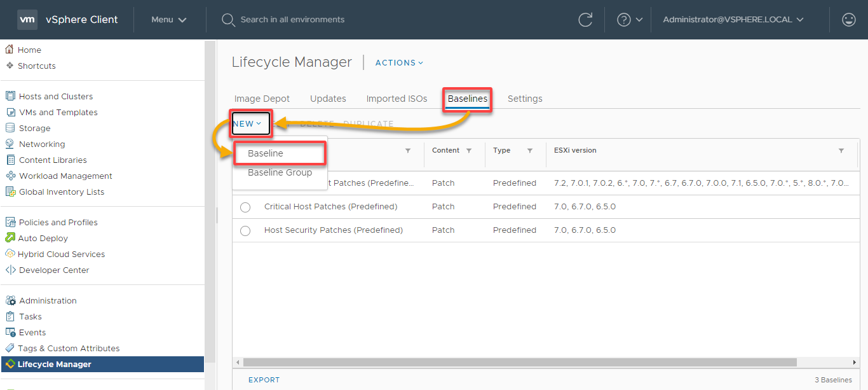Click the Workload Management icon
The width and height of the screenshot is (868, 390).
(10, 176)
